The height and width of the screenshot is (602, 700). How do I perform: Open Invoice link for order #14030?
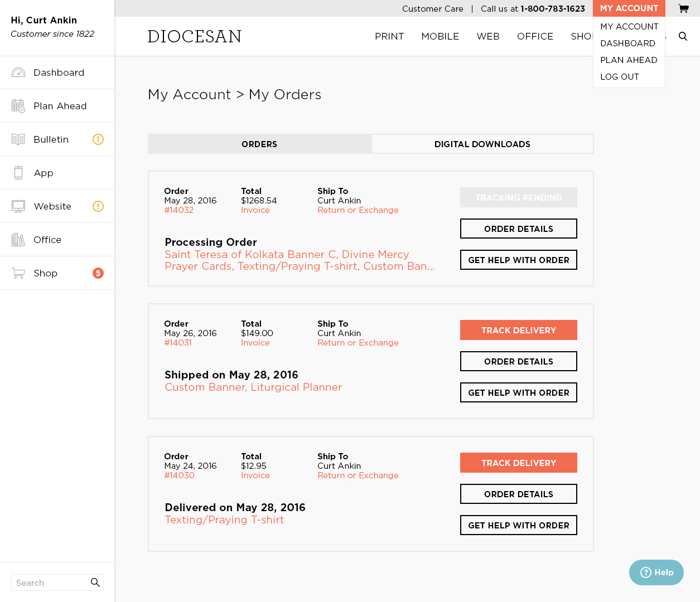click(x=255, y=475)
